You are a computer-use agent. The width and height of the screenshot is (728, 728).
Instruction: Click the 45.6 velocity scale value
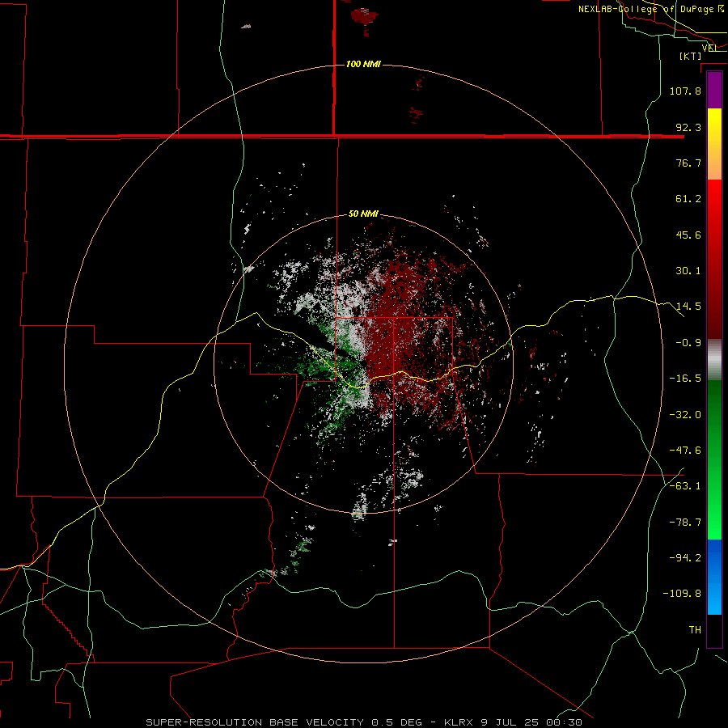tap(688, 235)
